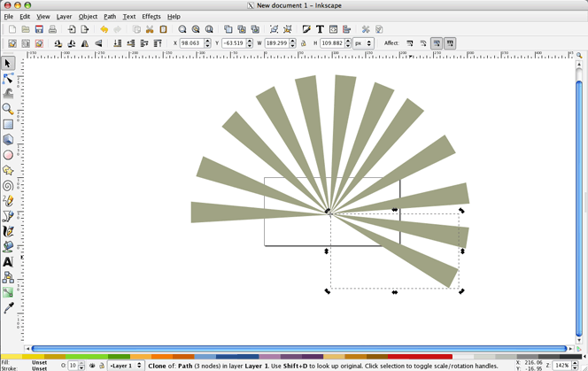
Task: Create a clone icon
Action: tap(242, 29)
